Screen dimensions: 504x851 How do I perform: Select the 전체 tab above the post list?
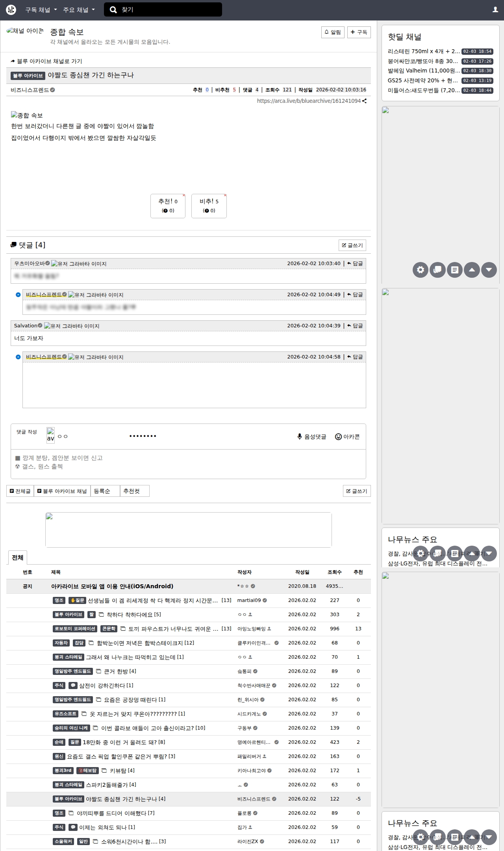pyautogui.click(x=17, y=557)
